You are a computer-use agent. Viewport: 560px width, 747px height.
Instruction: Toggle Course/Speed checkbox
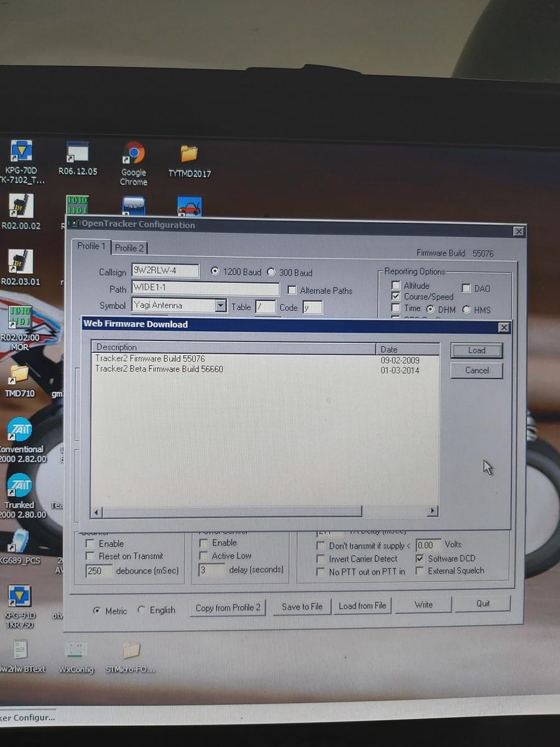(x=396, y=296)
